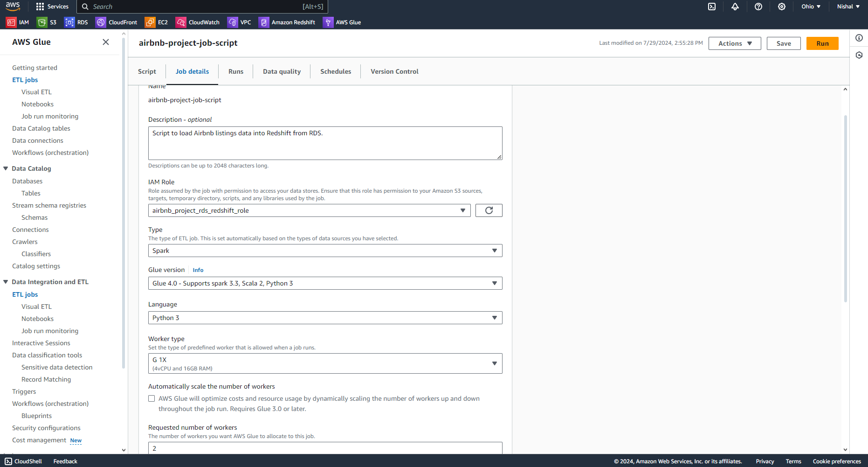This screenshot has width=868, height=467.
Task: Open Interactive Sessions page
Action: tap(41, 343)
